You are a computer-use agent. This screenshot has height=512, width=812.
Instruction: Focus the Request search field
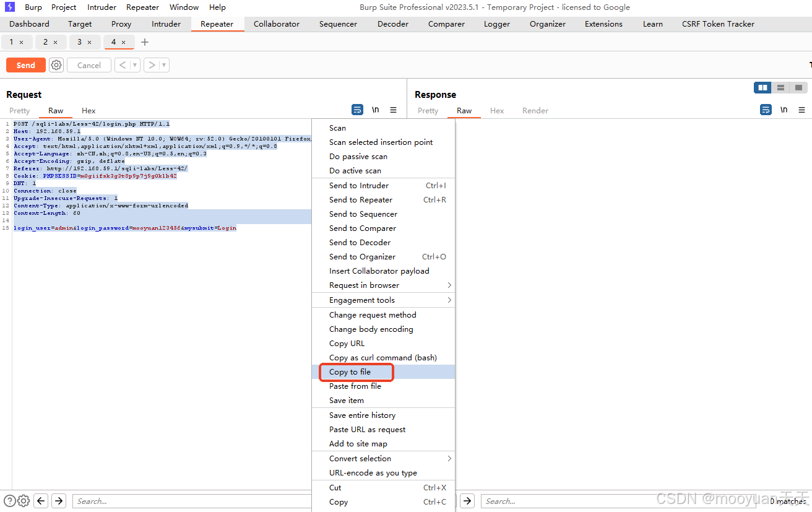192,501
